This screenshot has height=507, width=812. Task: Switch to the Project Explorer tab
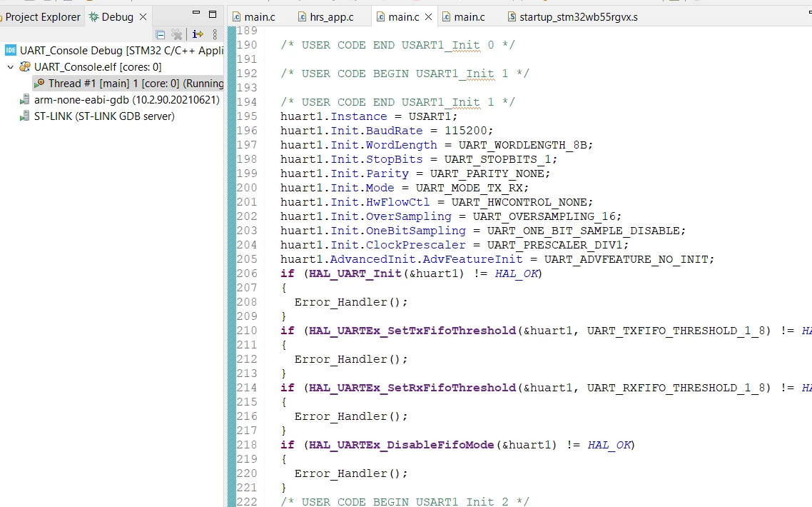click(x=43, y=17)
